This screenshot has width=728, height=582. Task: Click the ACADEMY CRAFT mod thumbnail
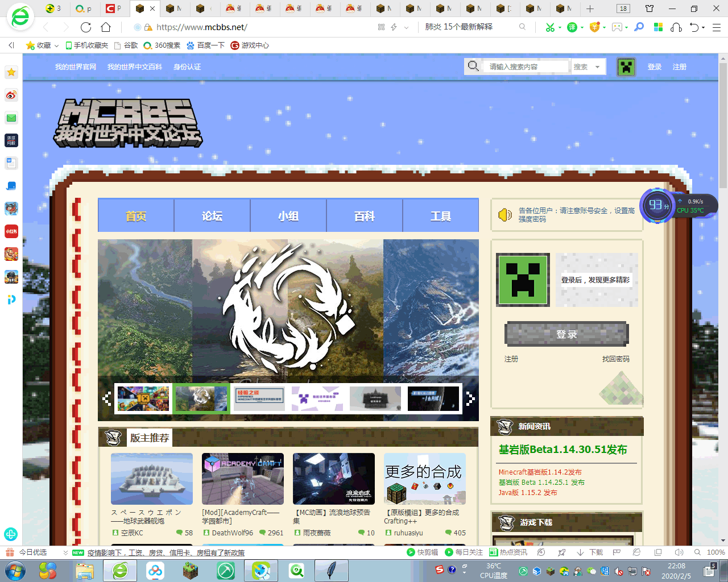pos(243,479)
